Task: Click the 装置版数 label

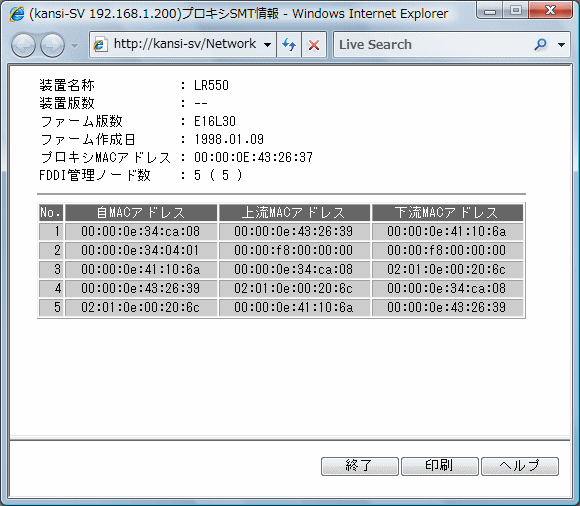Action: 67,103
